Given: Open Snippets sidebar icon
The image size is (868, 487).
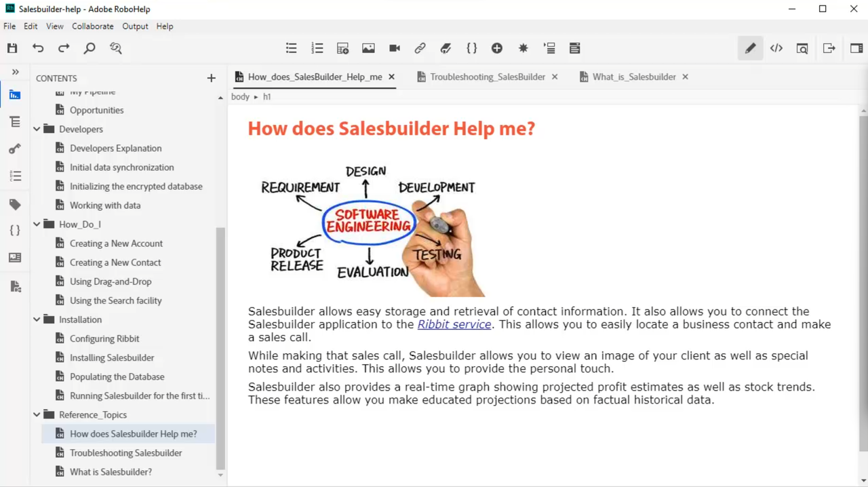Looking at the screenshot, I should coord(15,258).
